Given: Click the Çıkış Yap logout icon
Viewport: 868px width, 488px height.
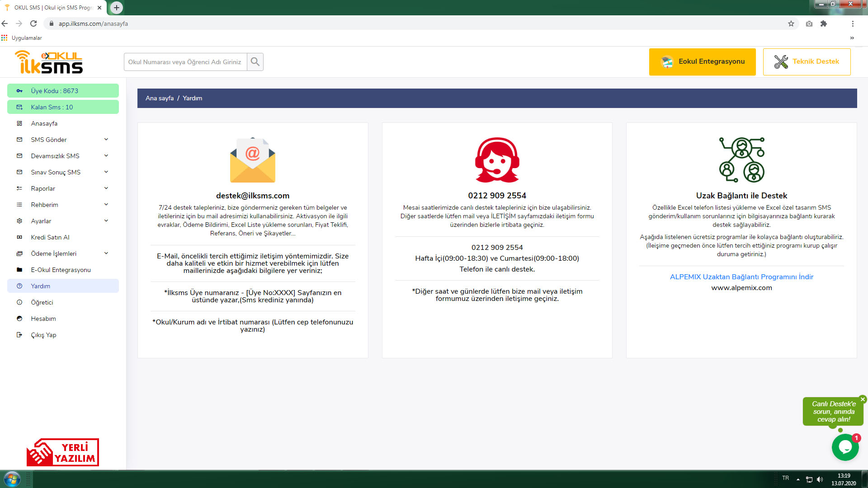Looking at the screenshot, I should (x=19, y=335).
